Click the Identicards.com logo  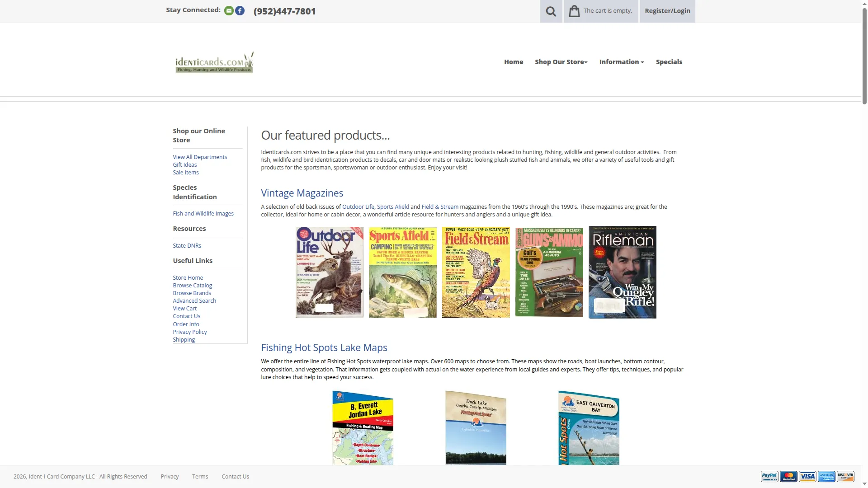[x=214, y=62]
